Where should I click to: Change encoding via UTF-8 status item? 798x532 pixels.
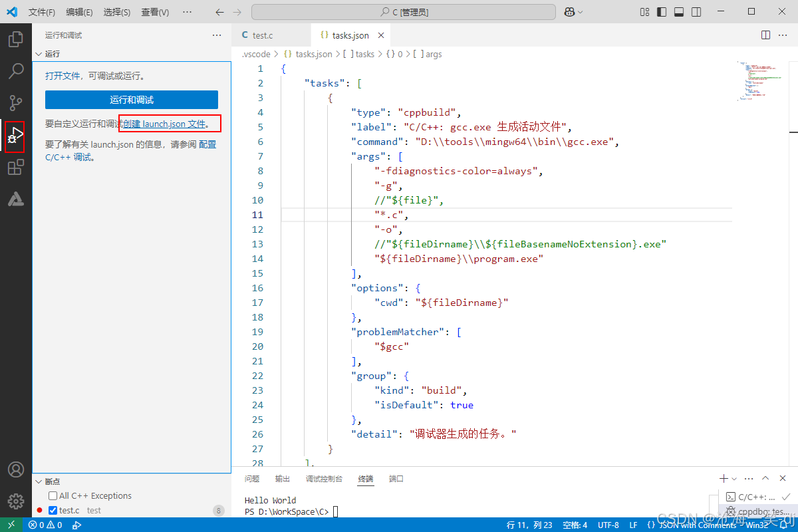[x=608, y=525]
